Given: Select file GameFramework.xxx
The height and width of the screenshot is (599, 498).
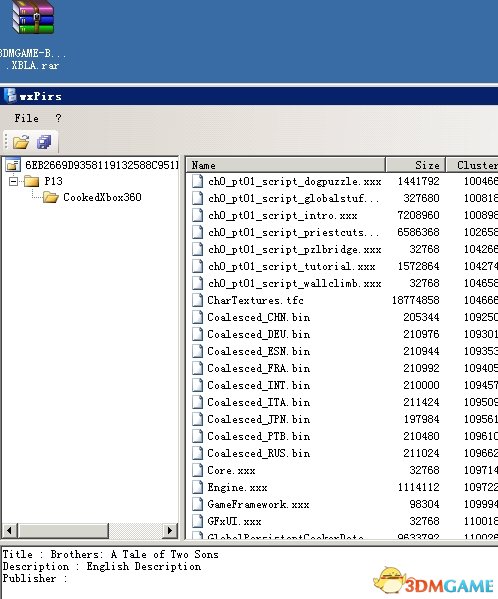Looking at the screenshot, I should (258, 504).
